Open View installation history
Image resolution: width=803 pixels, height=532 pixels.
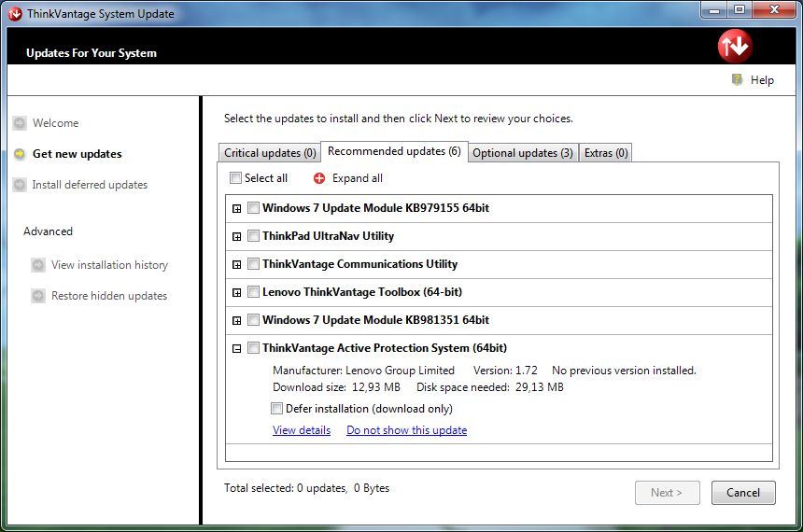(109, 265)
